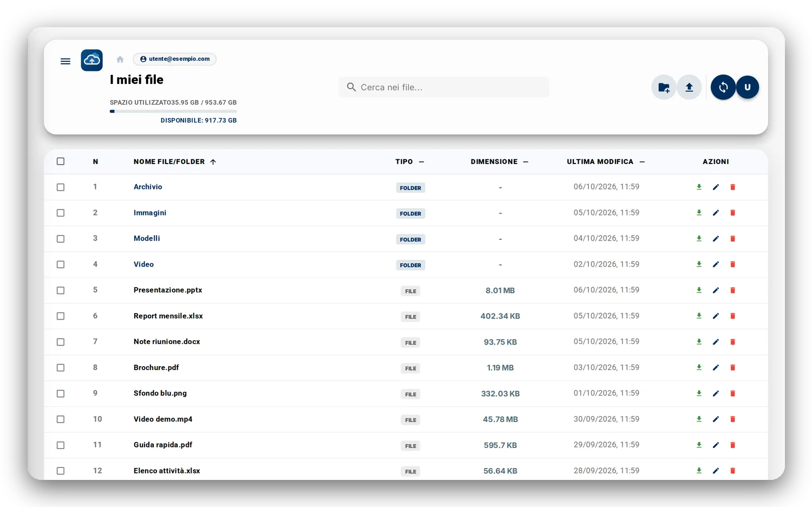Select the Video folder row checkbox
Image resolution: width=812 pixels, height=507 pixels.
(x=61, y=264)
